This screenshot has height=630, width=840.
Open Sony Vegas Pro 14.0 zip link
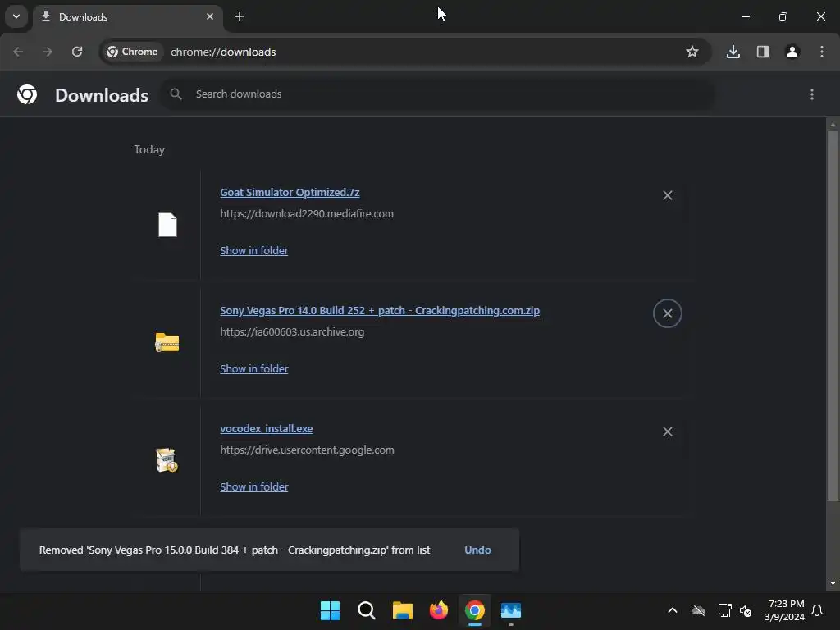click(x=380, y=311)
